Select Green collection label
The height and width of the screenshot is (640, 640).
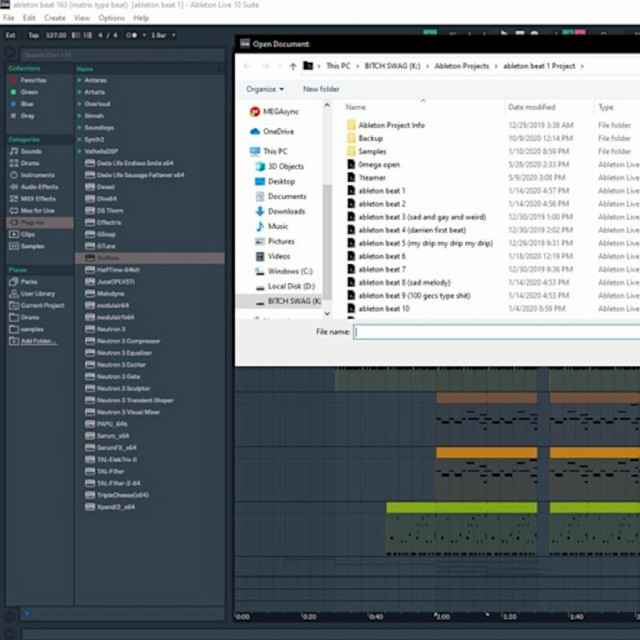coord(29,92)
